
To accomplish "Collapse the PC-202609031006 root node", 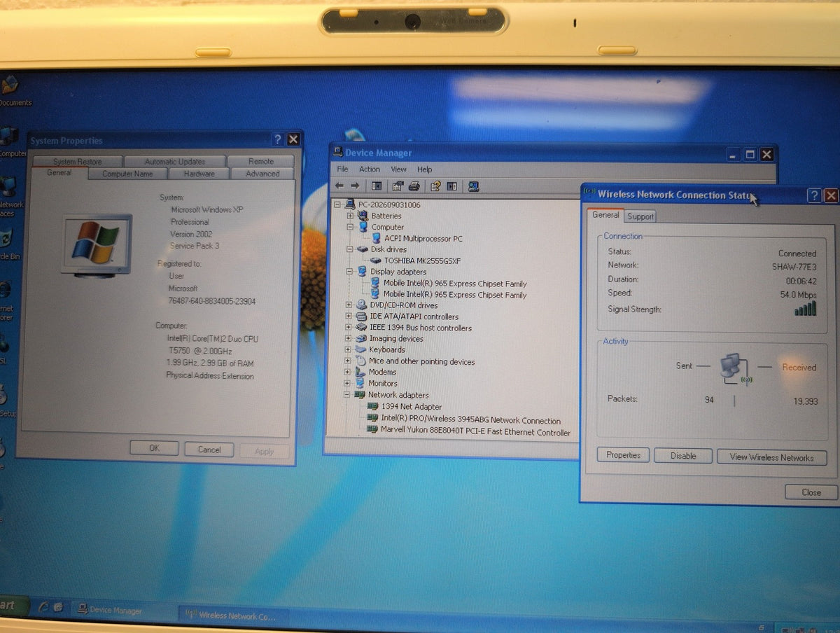I will [x=337, y=204].
